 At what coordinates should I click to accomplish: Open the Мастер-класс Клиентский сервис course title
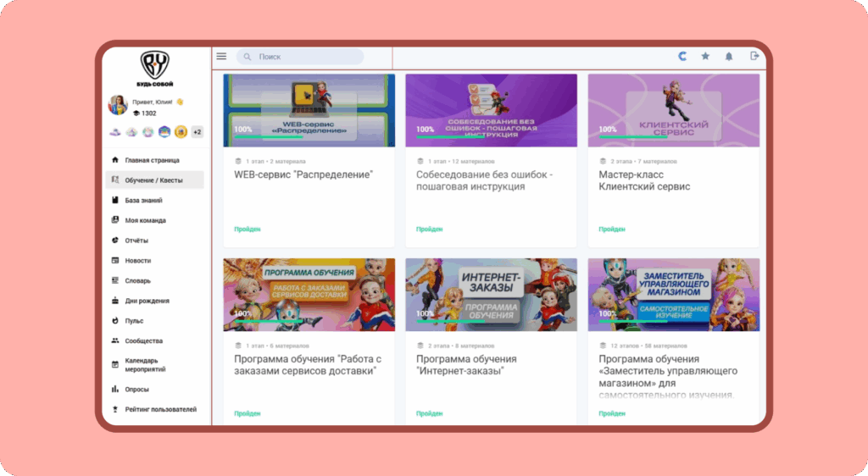click(x=644, y=180)
